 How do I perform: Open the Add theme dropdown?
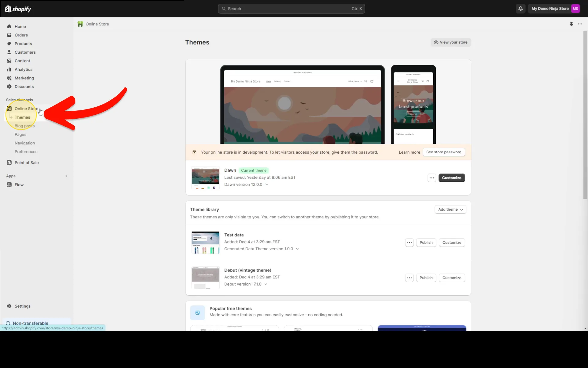pyautogui.click(x=450, y=209)
